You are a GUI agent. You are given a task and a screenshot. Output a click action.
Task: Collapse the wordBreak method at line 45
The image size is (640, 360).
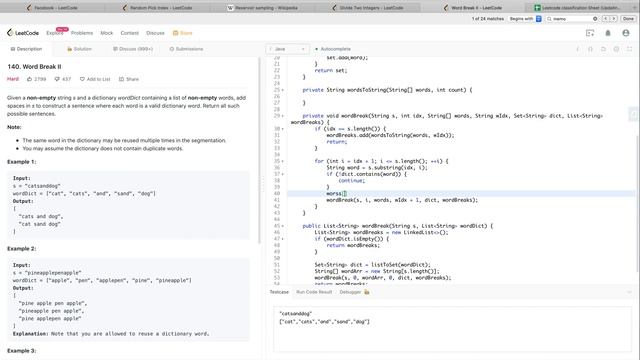[282, 226]
